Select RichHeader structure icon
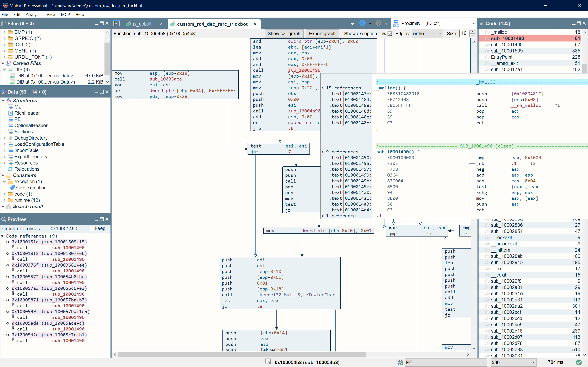Viewport: 588px width, 367px height. (x=10, y=113)
